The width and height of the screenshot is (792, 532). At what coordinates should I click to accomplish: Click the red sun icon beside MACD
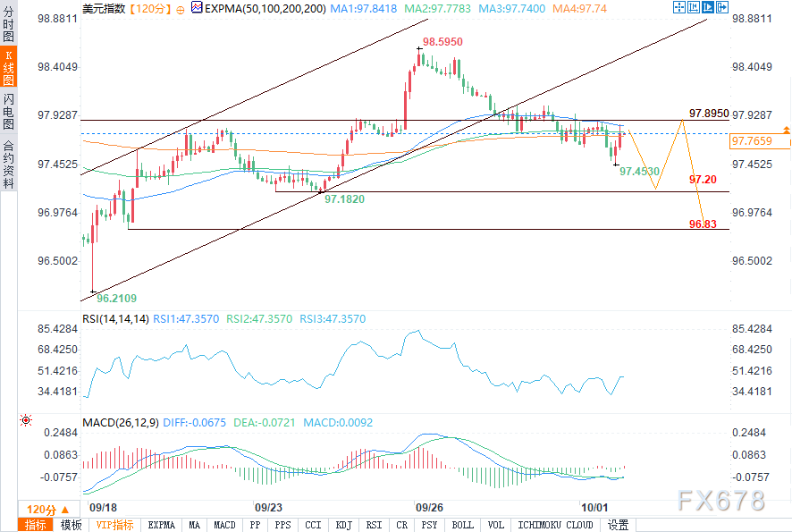pos(26,420)
